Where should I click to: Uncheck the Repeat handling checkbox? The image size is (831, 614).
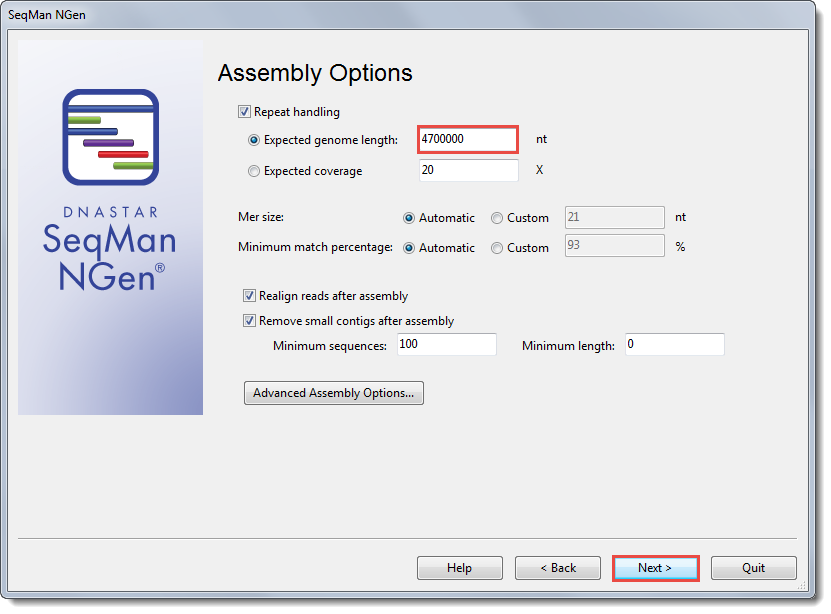coord(244,112)
